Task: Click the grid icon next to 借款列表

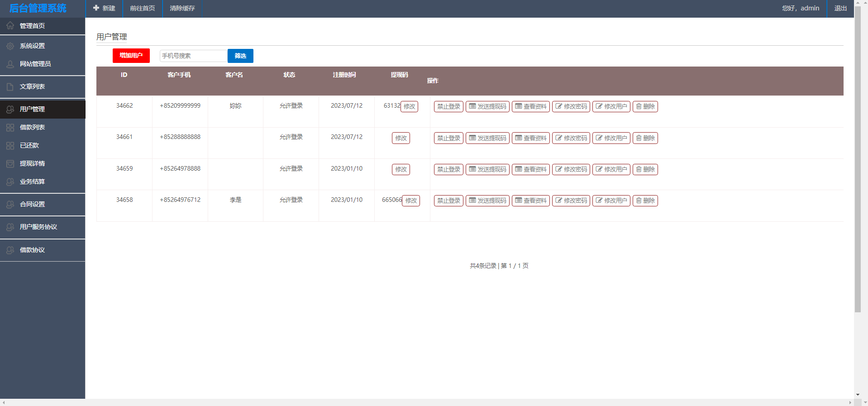Action: pos(10,128)
